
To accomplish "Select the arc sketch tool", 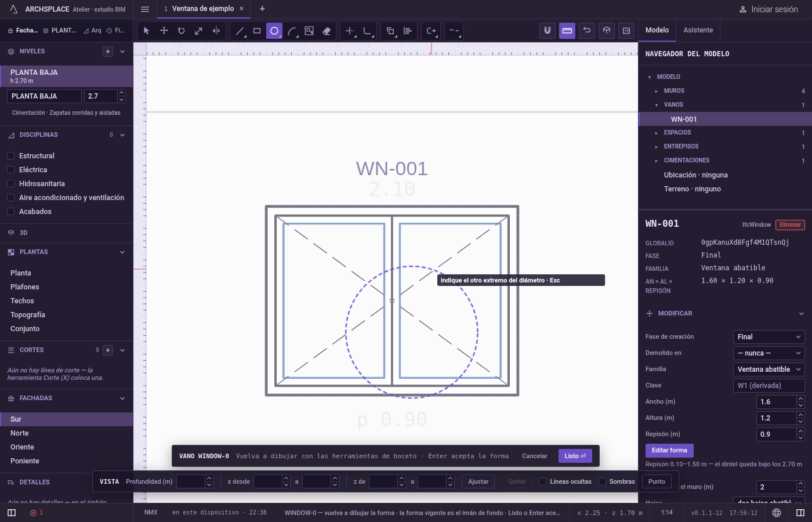I will [x=292, y=31].
